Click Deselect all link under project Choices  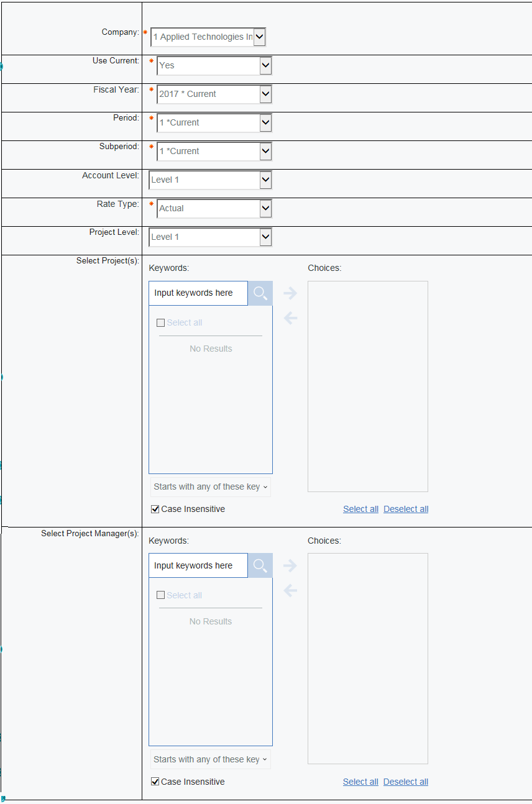pos(406,509)
